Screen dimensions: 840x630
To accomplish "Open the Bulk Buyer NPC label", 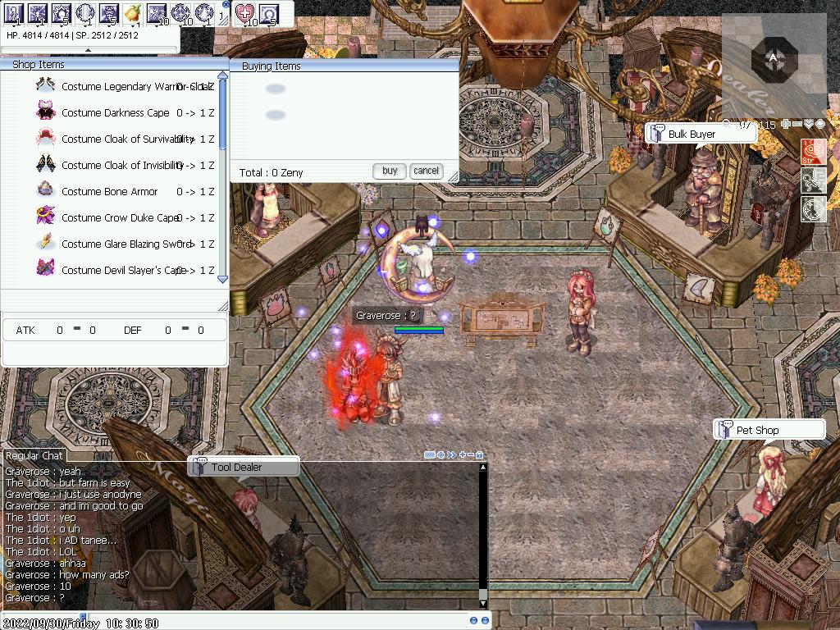I will click(692, 134).
